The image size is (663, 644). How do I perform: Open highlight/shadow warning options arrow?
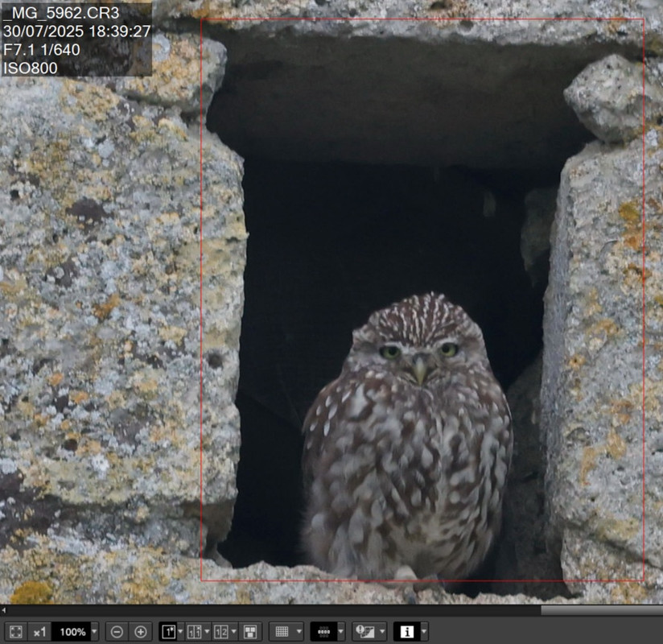click(382, 632)
